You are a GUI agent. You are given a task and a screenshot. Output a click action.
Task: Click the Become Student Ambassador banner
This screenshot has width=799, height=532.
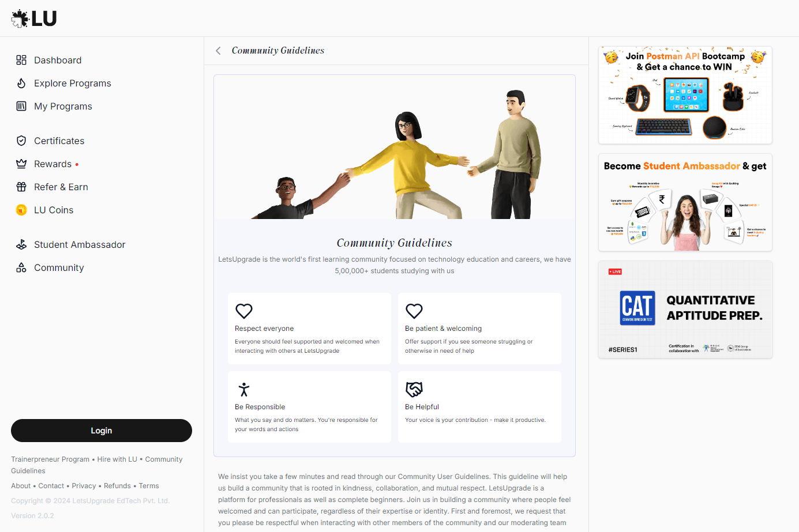coord(685,202)
